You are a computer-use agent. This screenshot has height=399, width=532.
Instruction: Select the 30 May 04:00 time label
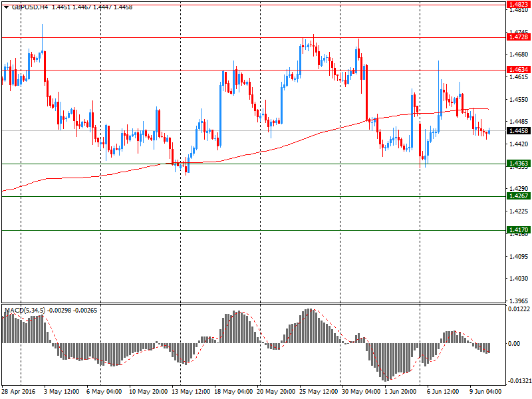(x=361, y=392)
